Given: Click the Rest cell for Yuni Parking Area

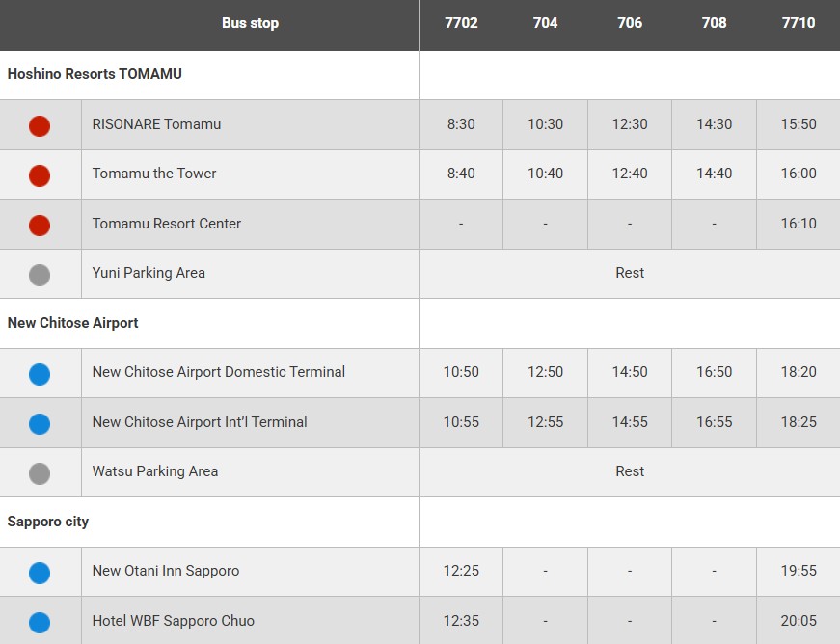Looking at the screenshot, I should pos(630,273).
